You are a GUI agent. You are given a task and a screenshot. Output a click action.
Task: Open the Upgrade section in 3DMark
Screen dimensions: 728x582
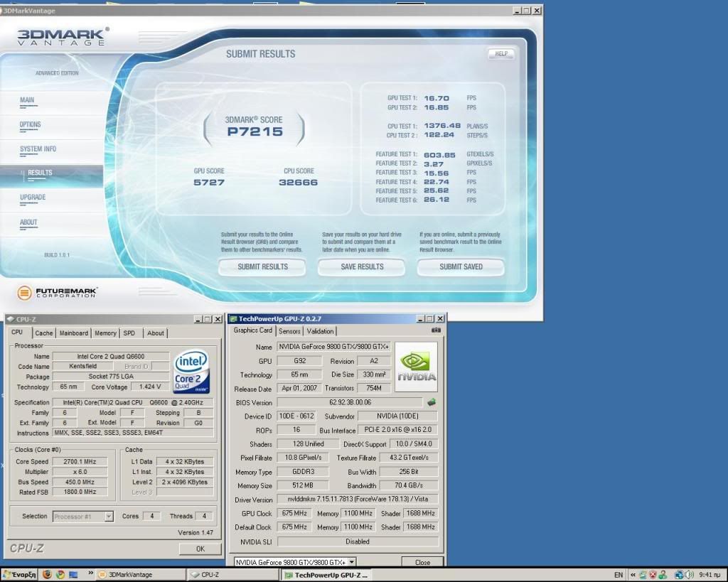(33, 198)
